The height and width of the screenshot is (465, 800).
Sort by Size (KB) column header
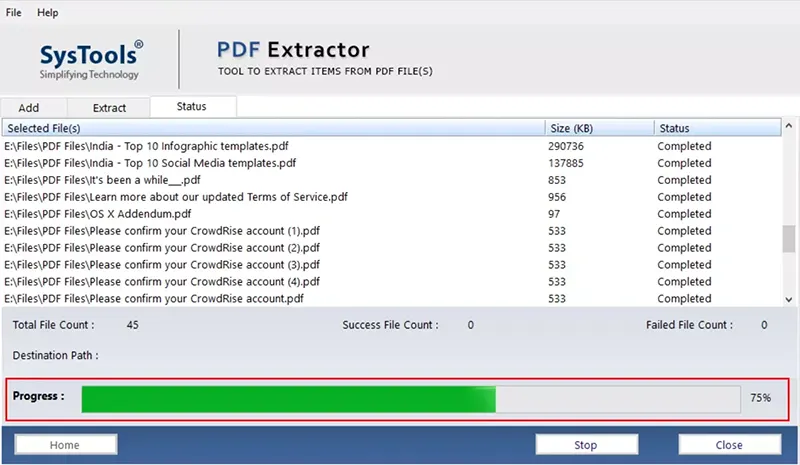coord(599,128)
